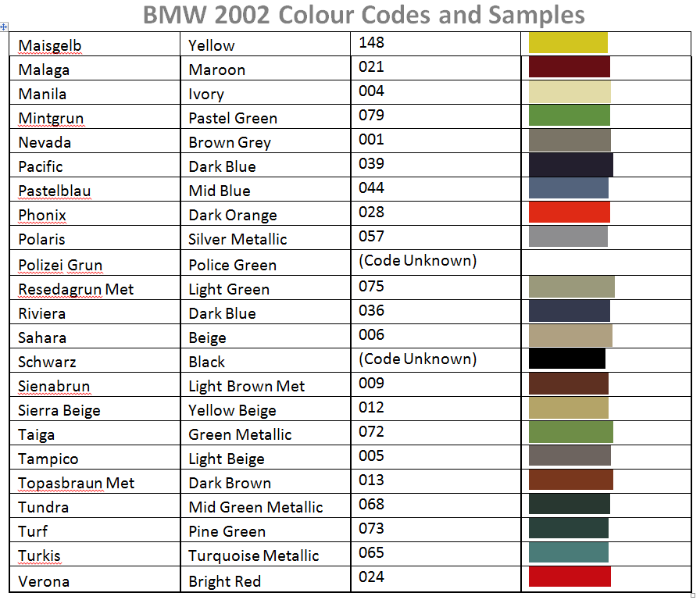Select the Maisgelb yellow colour sample
700x600 pixels.
568,42
